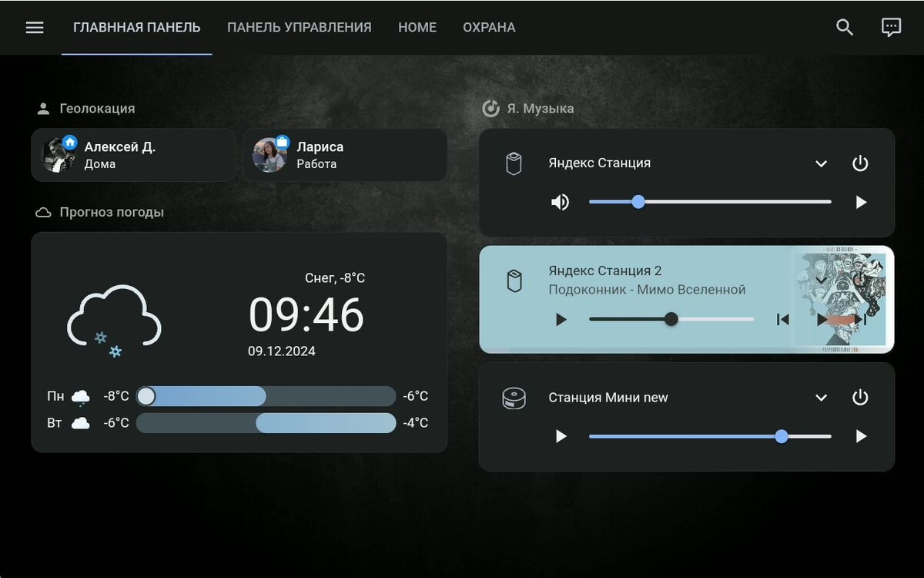Open the hamburger sidebar menu
Image resolution: width=924 pixels, height=578 pixels.
[x=35, y=27]
